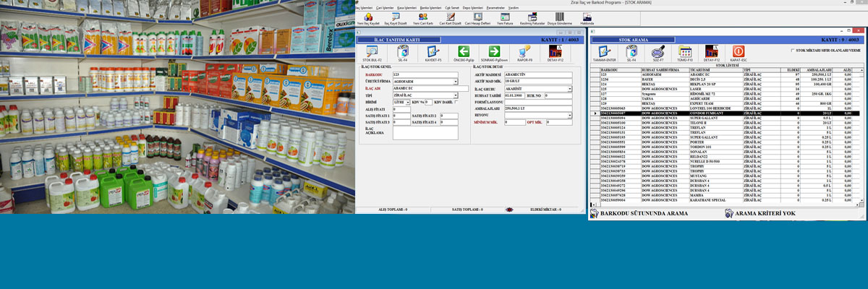This screenshot has width=868, height=289.
Task: Click SİL-F4 trash icon in İlaç Tanıtım Kartı
Action: click(403, 51)
